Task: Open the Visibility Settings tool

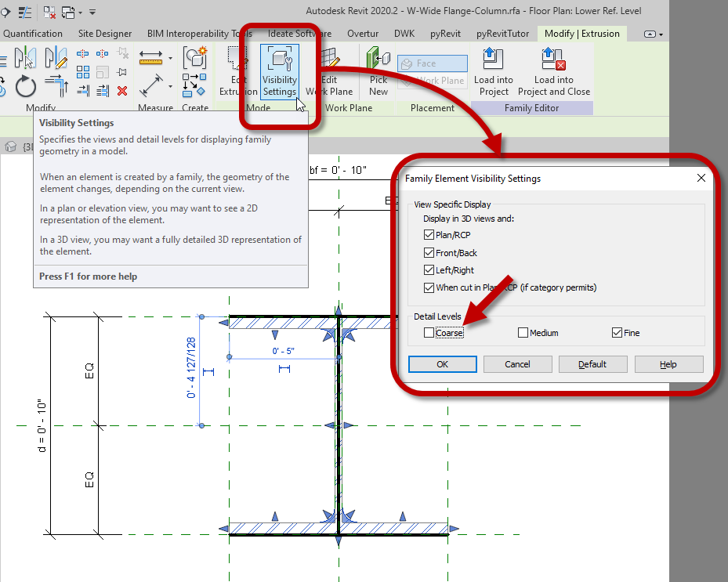Action: [x=278, y=70]
